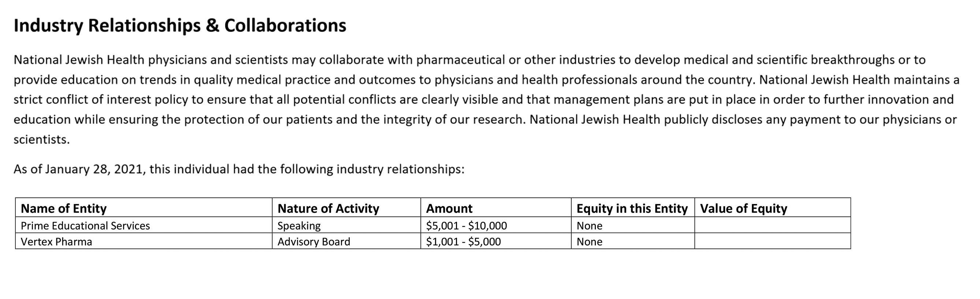Viewport: 980px width, 299px height.
Task: Select the Nature of Activity column header
Action: click(328, 208)
